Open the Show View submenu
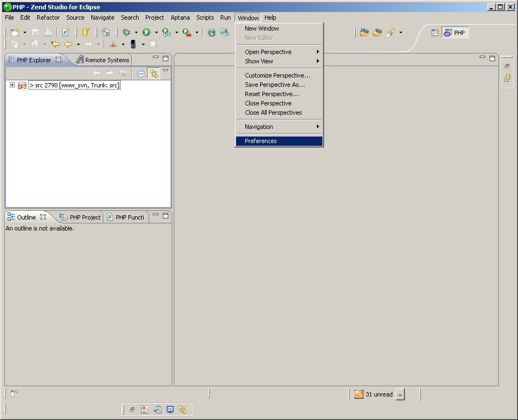Viewport: 518px width, 420px height. pos(279,61)
